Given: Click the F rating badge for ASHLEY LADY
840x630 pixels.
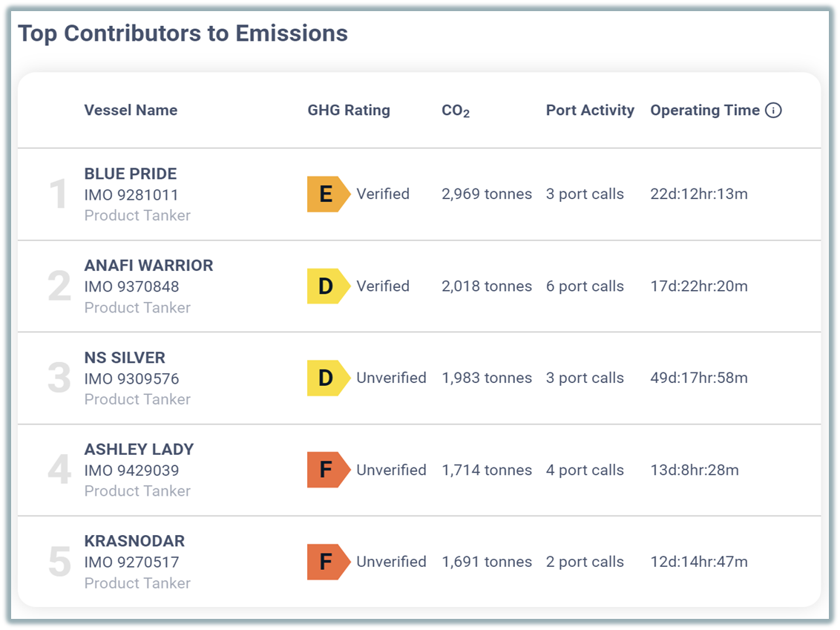Looking at the screenshot, I should pos(327,470).
